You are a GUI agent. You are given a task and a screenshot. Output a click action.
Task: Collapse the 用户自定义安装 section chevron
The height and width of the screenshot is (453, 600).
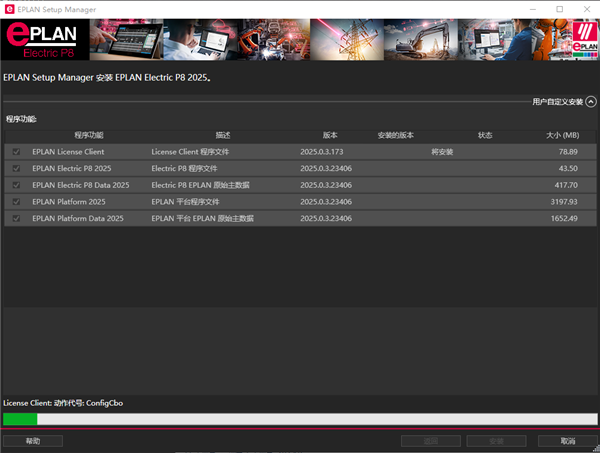pos(591,101)
